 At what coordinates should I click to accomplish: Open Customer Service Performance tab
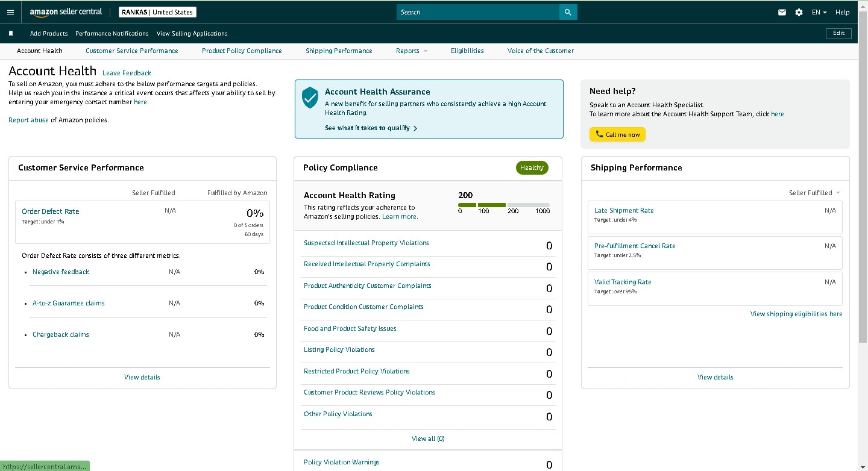[x=132, y=51]
